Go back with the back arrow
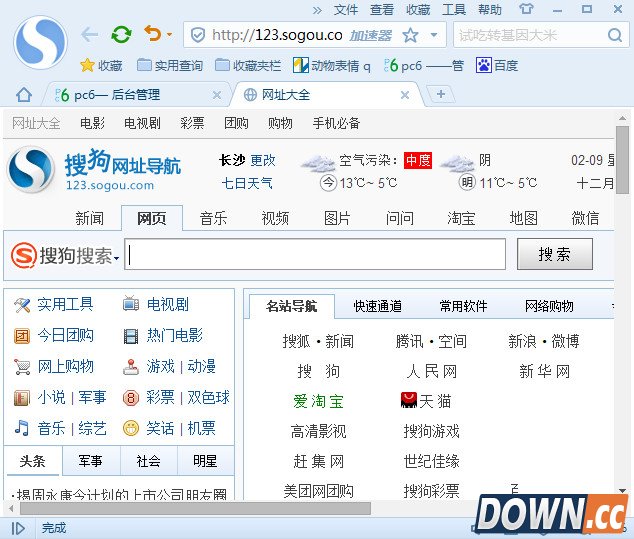 coord(89,35)
